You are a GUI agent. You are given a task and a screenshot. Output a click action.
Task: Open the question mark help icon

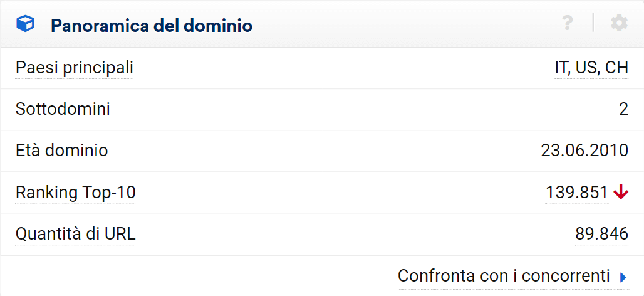click(568, 24)
